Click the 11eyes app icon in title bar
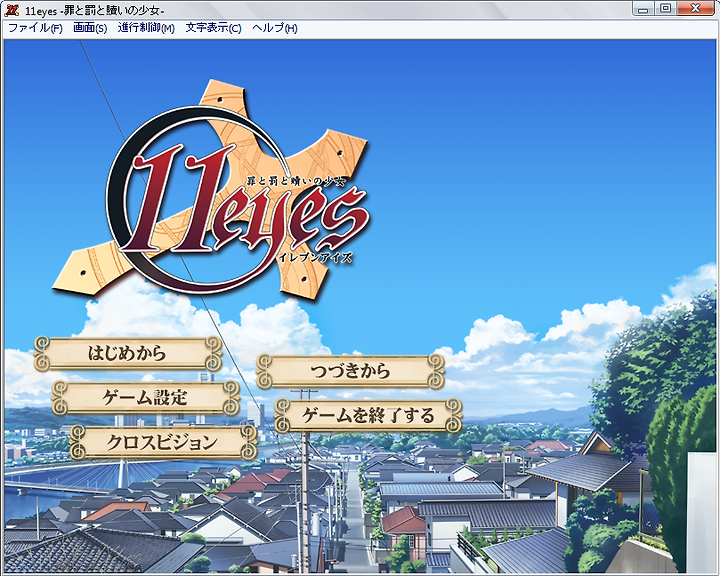The image size is (720, 576). click(x=12, y=10)
